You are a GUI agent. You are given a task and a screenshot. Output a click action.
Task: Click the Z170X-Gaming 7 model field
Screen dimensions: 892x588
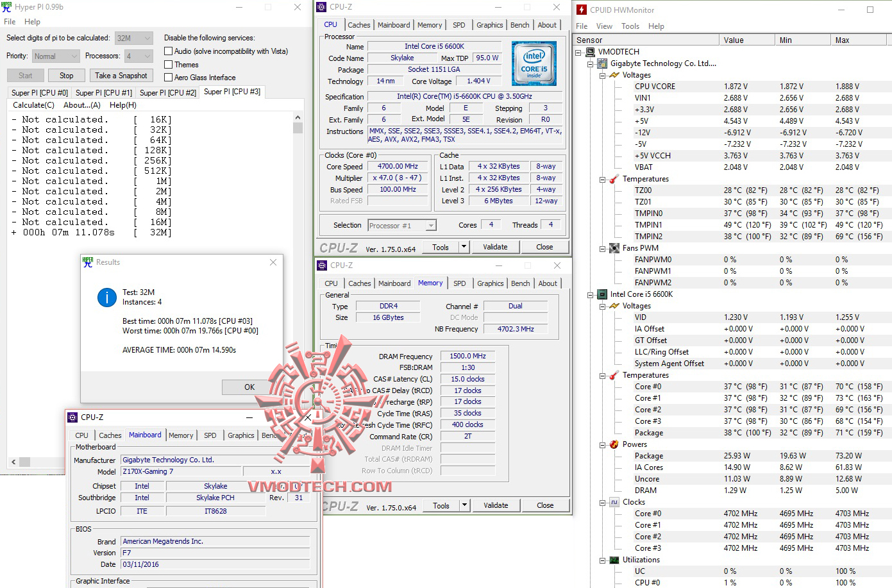(182, 471)
